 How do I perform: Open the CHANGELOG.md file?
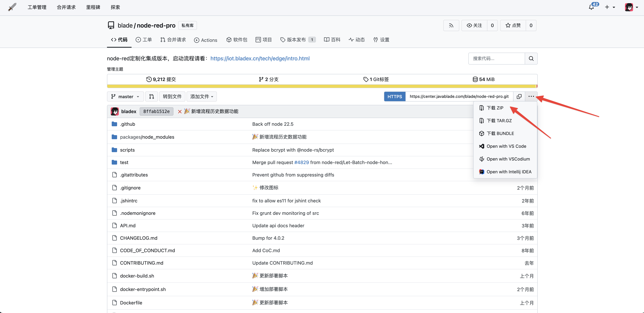click(139, 238)
